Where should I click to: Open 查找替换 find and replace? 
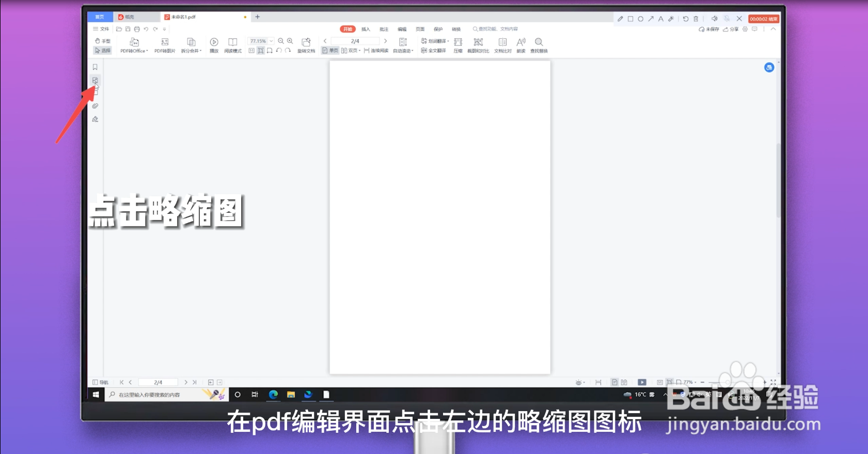pyautogui.click(x=539, y=45)
